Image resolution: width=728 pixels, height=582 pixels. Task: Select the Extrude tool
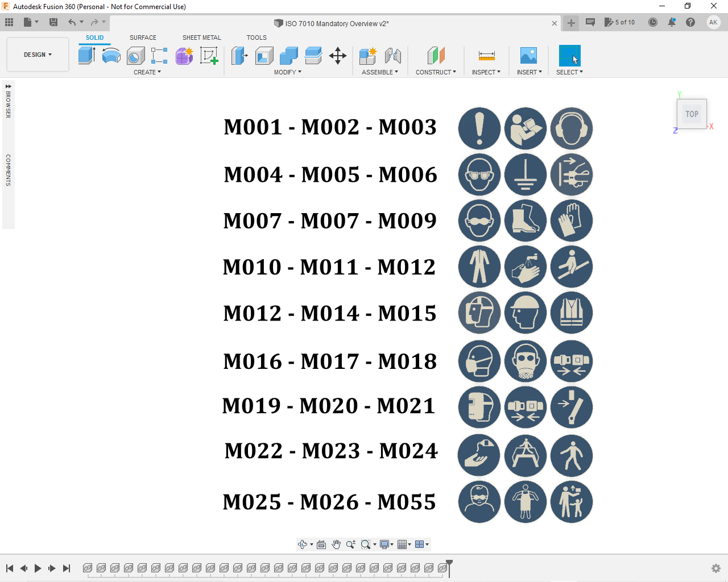(x=86, y=56)
